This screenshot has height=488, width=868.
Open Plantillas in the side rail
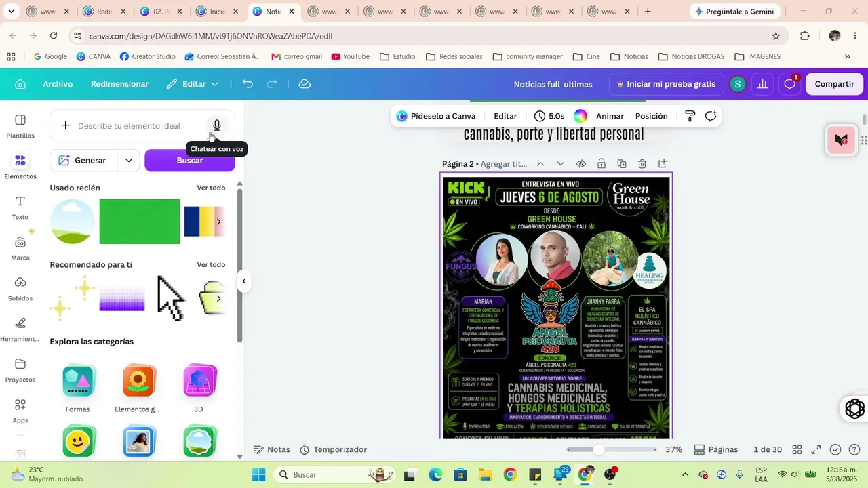tap(20, 126)
